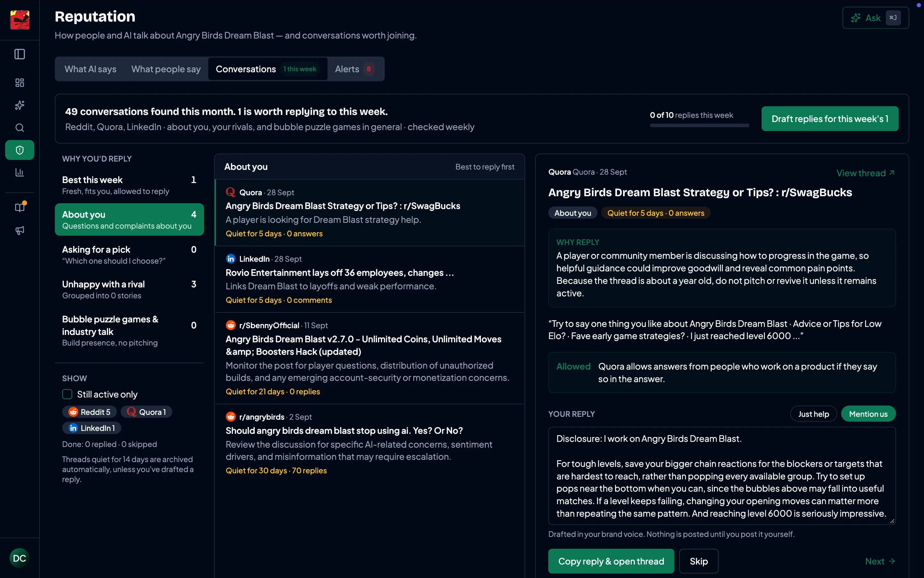Click the replies this week progress bar
924x578 pixels.
699,125
